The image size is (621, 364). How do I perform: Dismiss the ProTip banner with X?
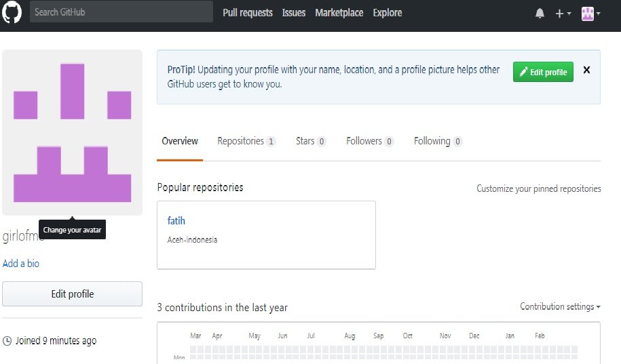pyautogui.click(x=586, y=70)
